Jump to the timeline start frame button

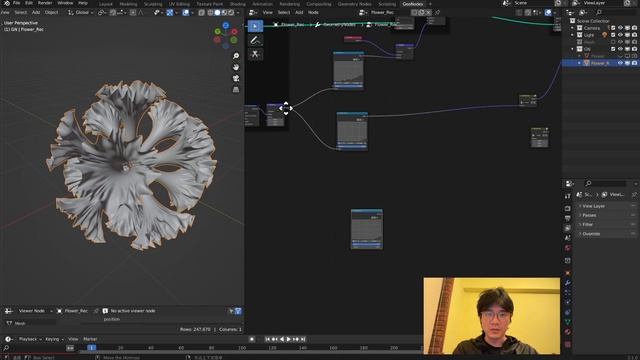(x=267, y=339)
